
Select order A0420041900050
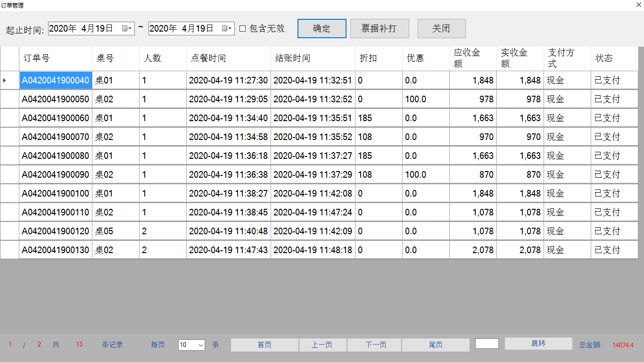[56, 99]
